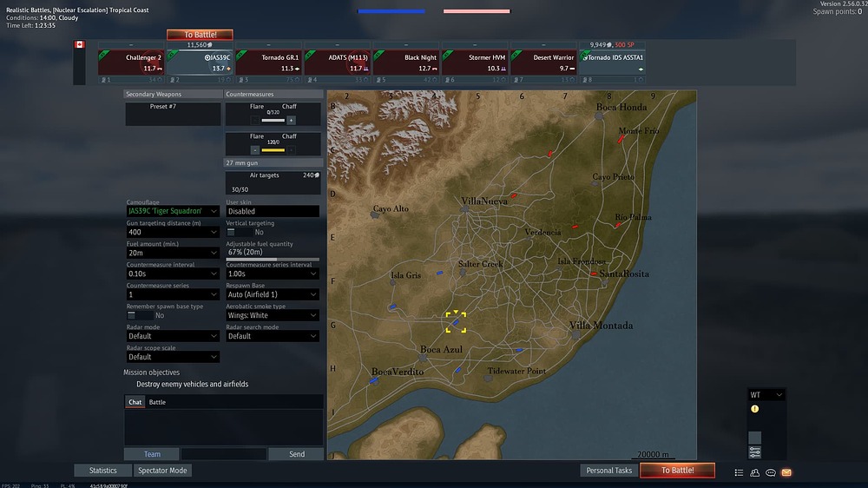Open Respawn Base dropdown Auto (Airfield 1)
The image size is (868, 488).
click(x=273, y=294)
